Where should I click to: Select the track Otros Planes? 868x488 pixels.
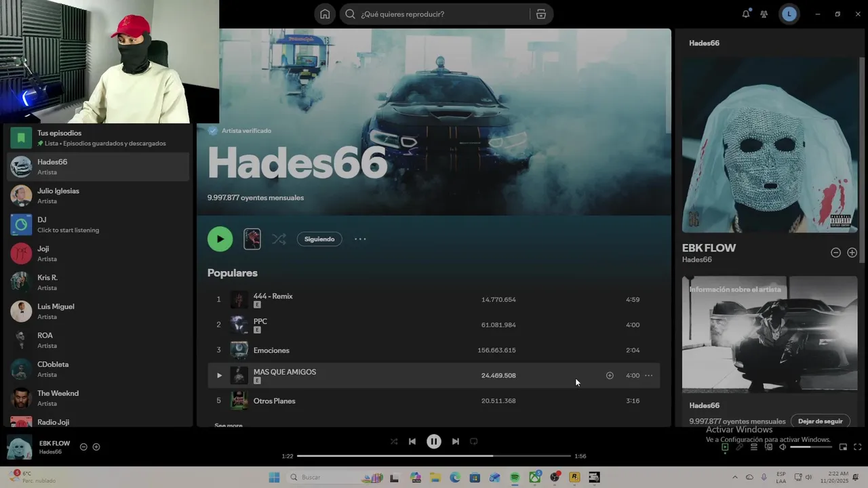[x=433, y=401]
